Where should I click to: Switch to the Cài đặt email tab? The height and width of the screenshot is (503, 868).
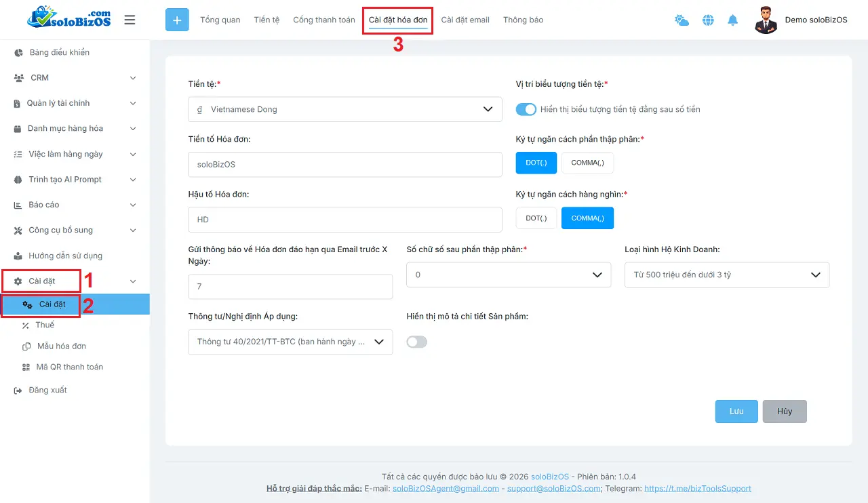coord(465,20)
